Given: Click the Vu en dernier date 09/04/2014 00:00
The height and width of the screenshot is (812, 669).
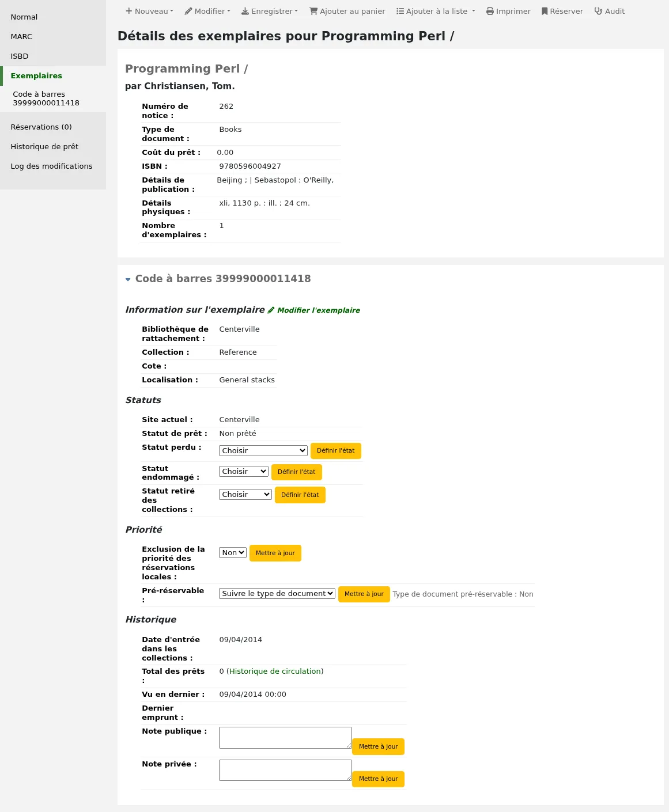Looking at the screenshot, I should pos(252,695).
